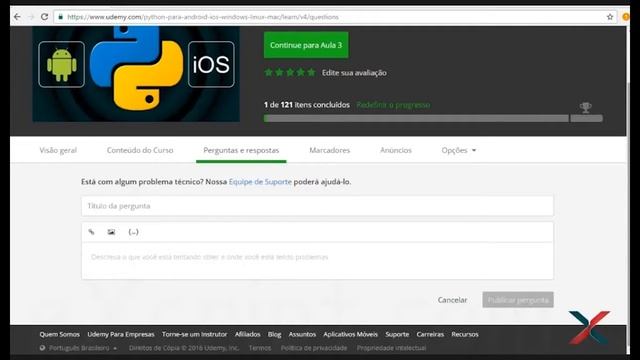Image resolution: width=640 pixels, height=360 pixels.
Task: Click the Carreiras footer link
Action: coord(430,334)
